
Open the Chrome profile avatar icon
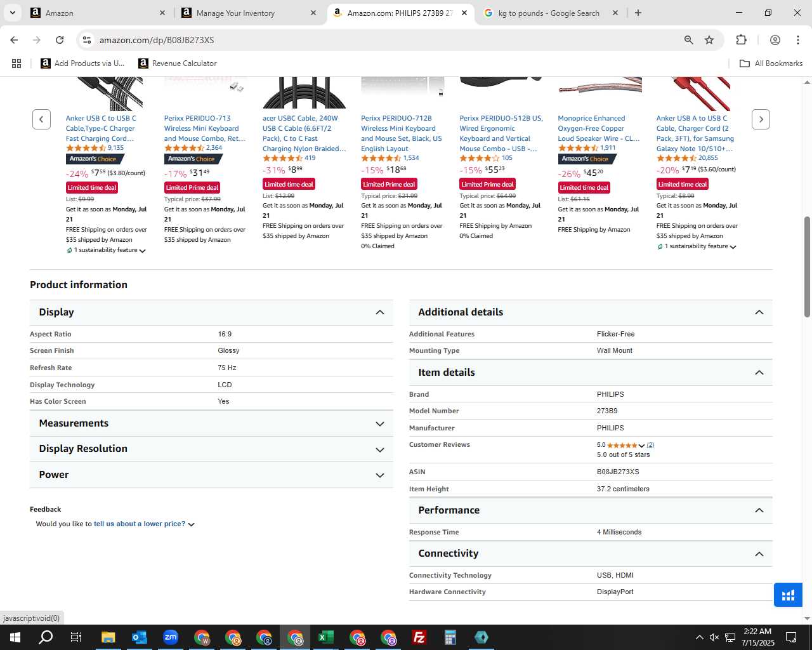[x=775, y=40]
